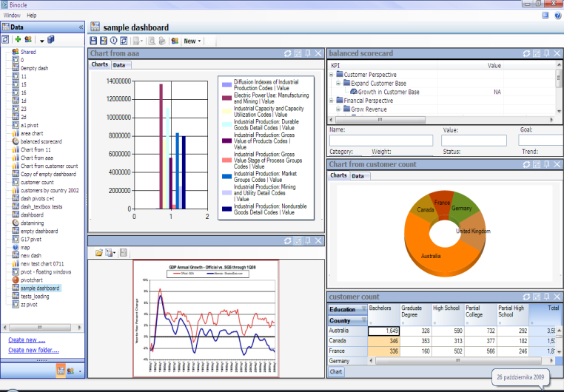Open the Country field filter dropdown
Viewport: 564px width, 392px height.
tap(363, 320)
